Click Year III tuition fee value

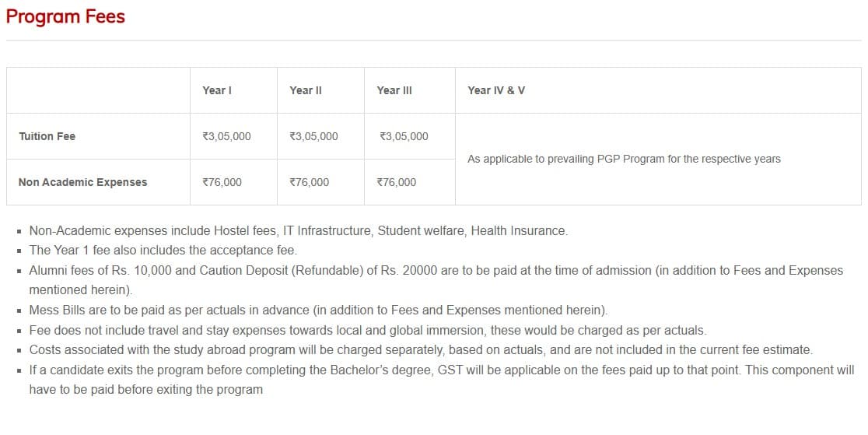coord(403,136)
